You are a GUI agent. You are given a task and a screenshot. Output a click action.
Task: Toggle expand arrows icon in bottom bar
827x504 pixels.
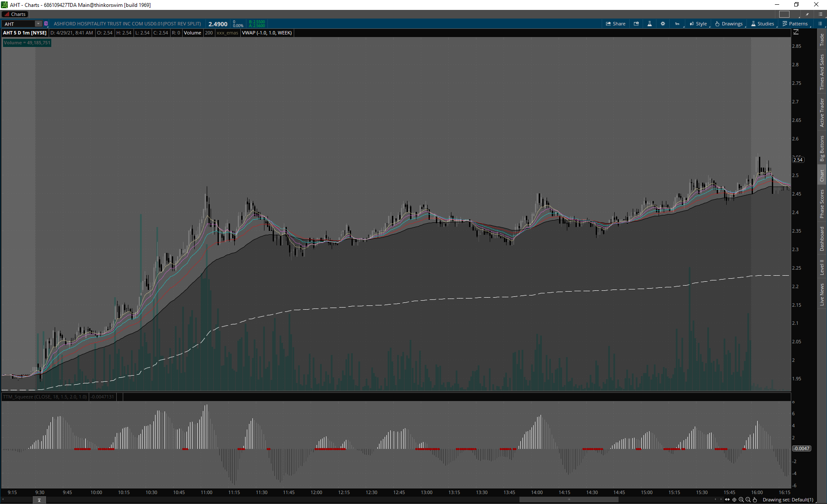(x=728, y=500)
